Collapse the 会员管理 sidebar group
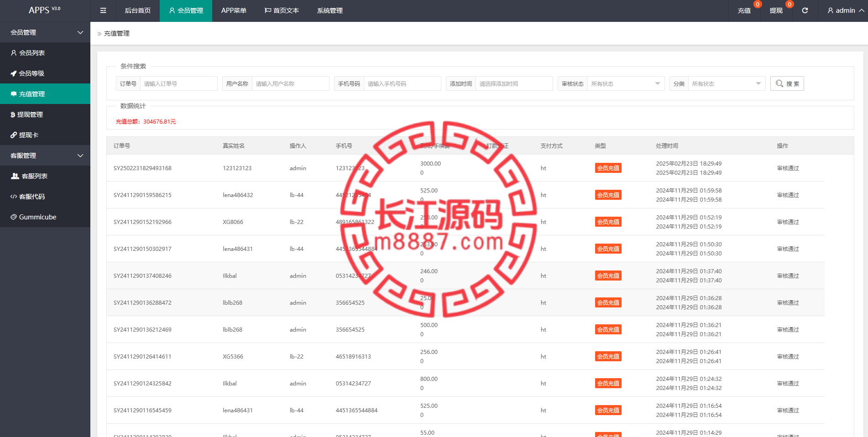Screen dimensions: 868x437 click(45, 32)
